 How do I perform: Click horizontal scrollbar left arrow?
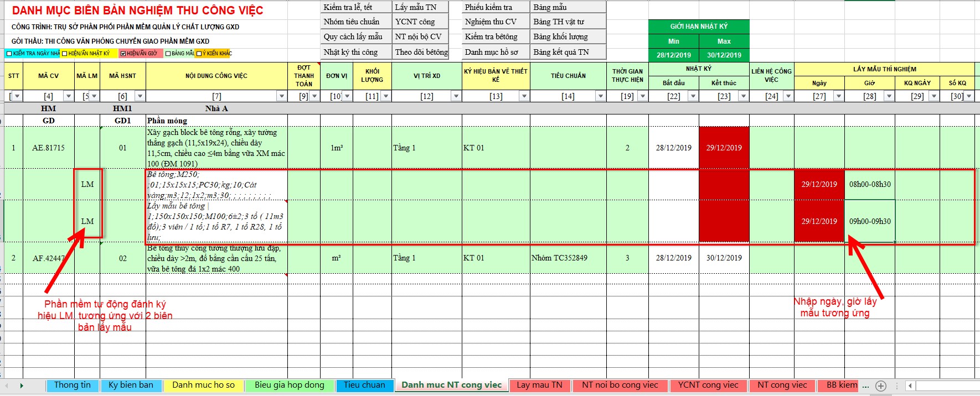[x=910, y=385]
